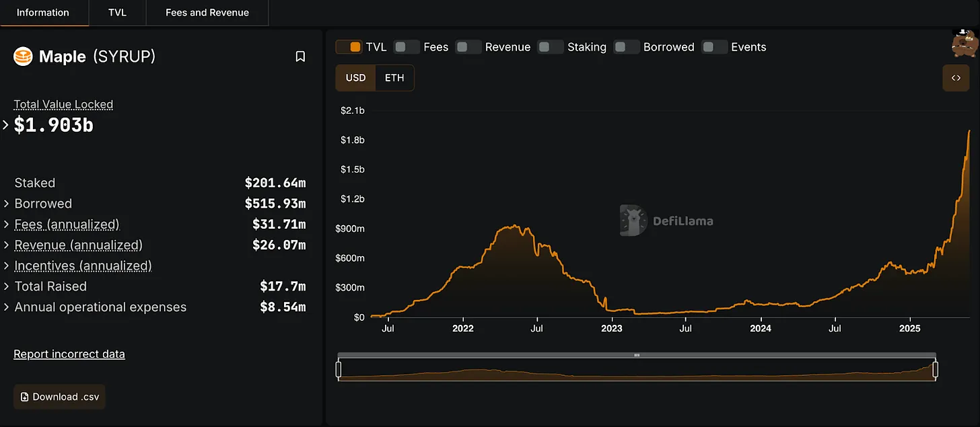Click the 2023 x-axis label
This screenshot has height=427, width=980.
point(612,329)
